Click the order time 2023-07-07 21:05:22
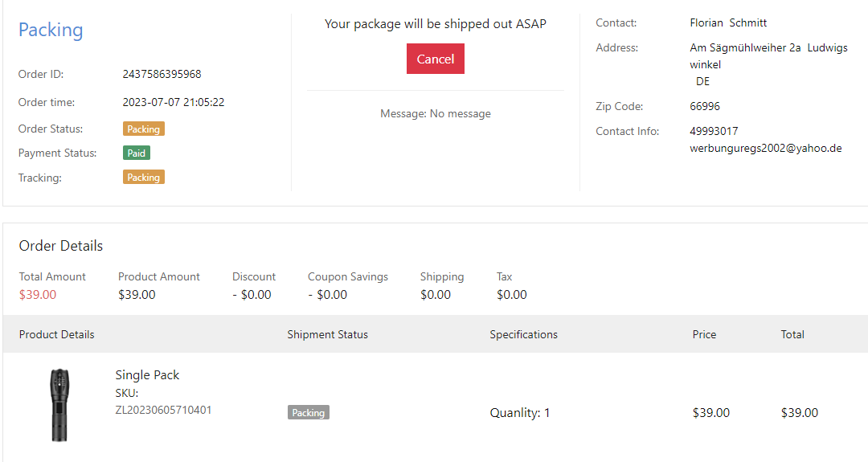Screen dimensions: 868x462 tap(173, 102)
